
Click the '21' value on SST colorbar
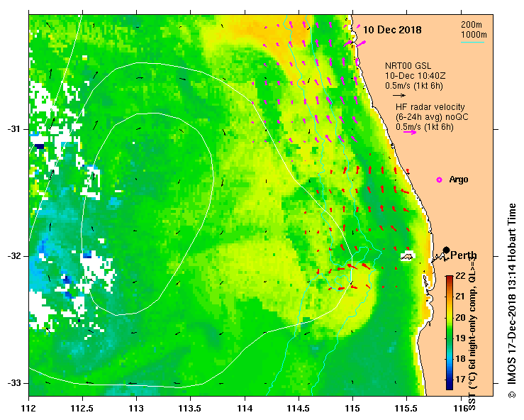460,297
